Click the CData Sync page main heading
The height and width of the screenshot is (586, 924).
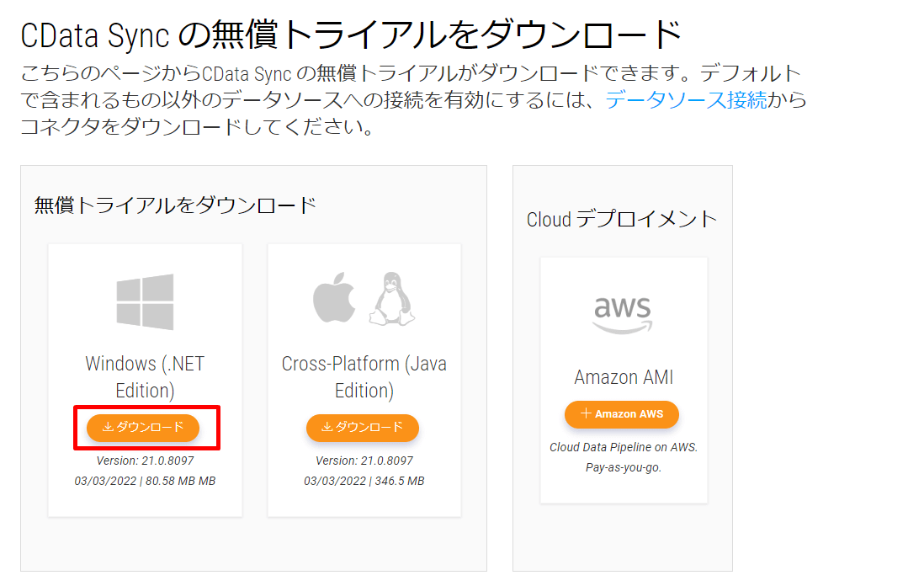coord(351,35)
